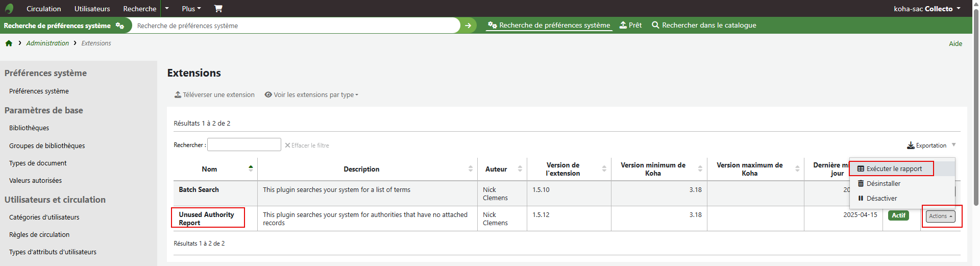Sort by Auteur column arrows
The height and width of the screenshot is (266, 980).
pos(520,169)
